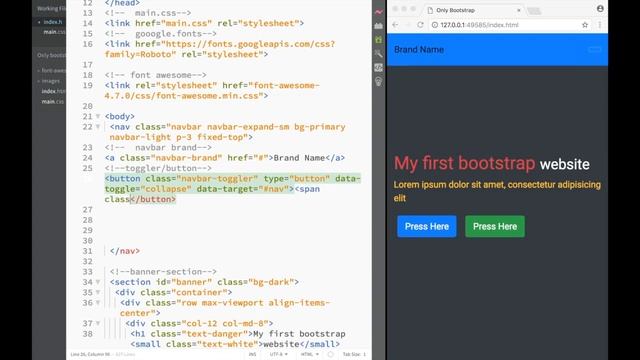Click the banner-section comment on line 33
Image resolution: width=640 pixels, height=360 pixels.
(x=163, y=272)
